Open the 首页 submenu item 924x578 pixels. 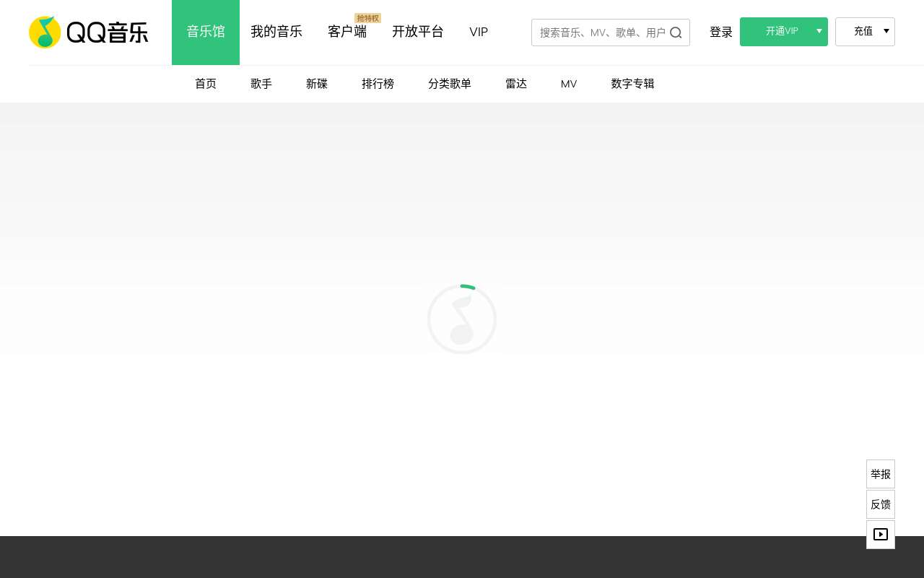tap(206, 84)
